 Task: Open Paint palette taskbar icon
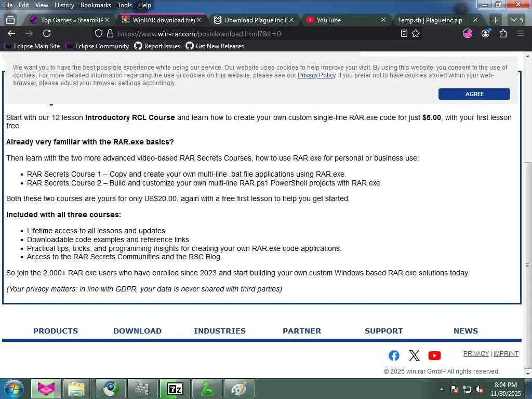[x=239, y=389]
